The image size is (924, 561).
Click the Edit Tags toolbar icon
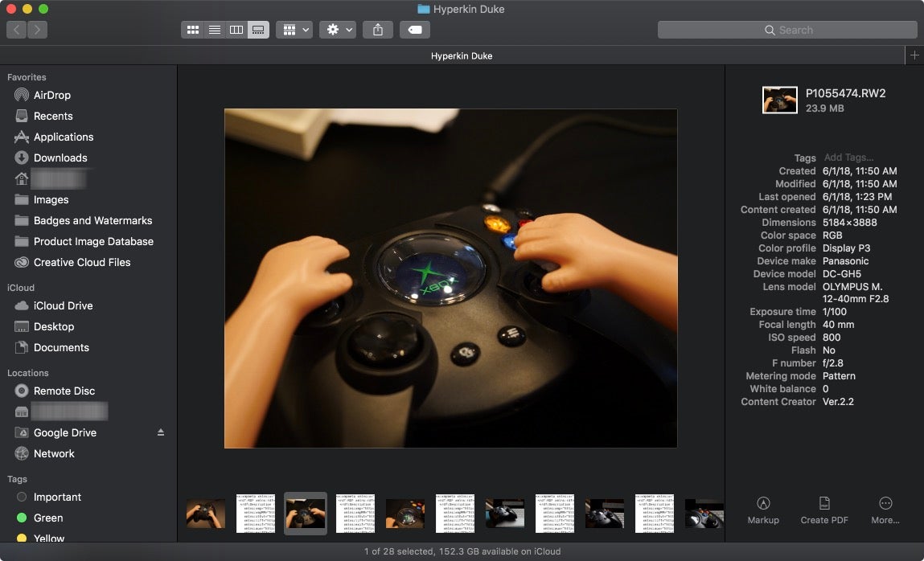[414, 30]
